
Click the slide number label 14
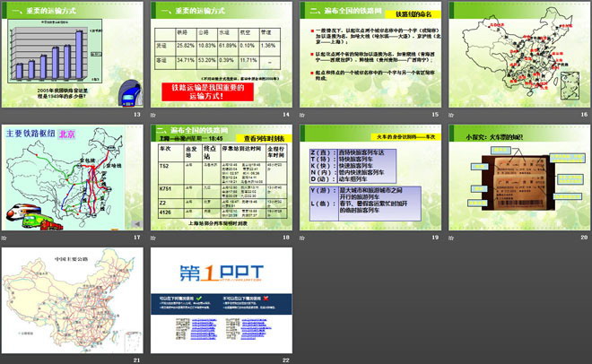point(286,114)
